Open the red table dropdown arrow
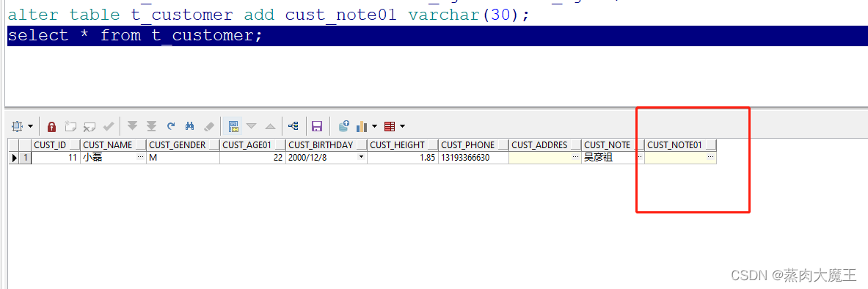Image resolution: width=868 pixels, height=289 pixels. (402, 126)
